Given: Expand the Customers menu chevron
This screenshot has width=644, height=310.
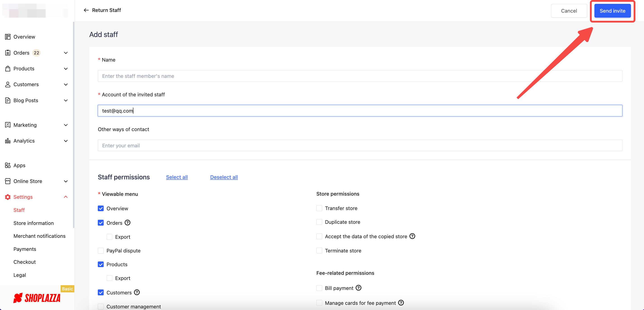Looking at the screenshot, I should tap(66, 84).
